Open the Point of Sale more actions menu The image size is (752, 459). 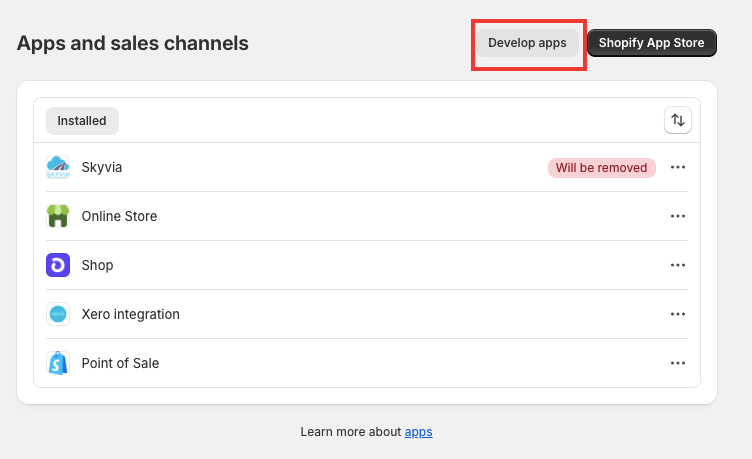678,363
